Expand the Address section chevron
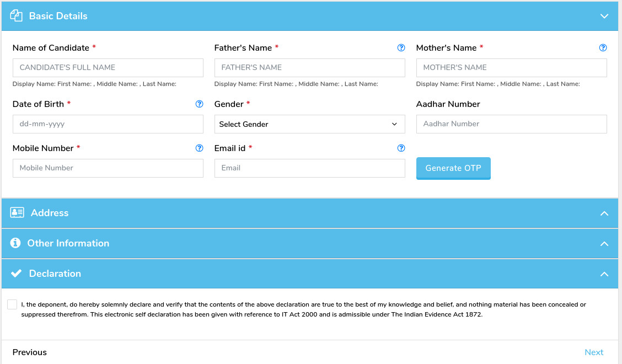Screen dimensions: 622x364 (604, 213)
